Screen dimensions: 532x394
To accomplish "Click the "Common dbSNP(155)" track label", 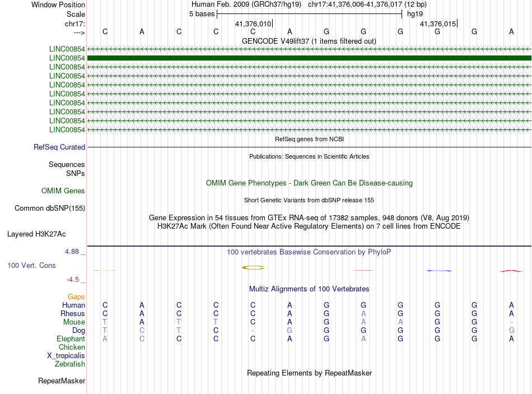I will (x=50, y=208).
